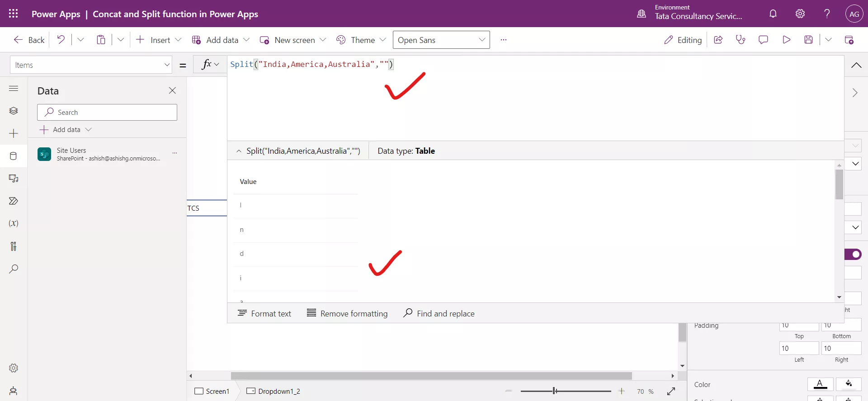Close the Data pane
Viewport: 868px width, 401px height.
tap(172, 90)
